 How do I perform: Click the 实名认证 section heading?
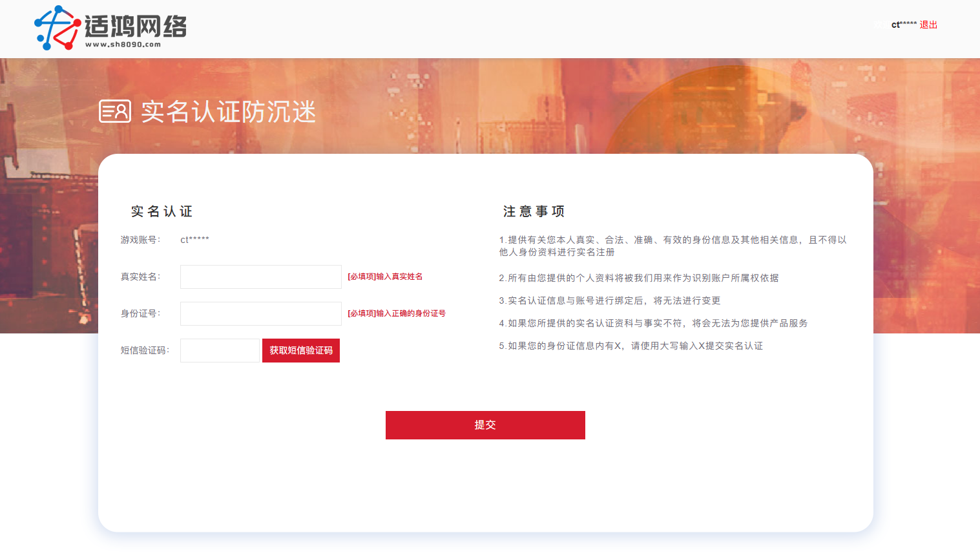click(x=162, y=211)
